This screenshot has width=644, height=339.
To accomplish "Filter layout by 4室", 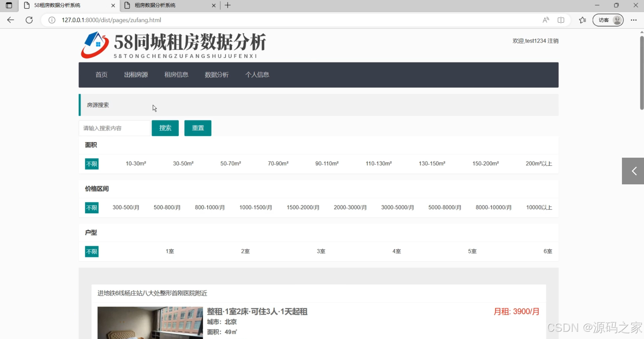I will [x=396, y=251].
